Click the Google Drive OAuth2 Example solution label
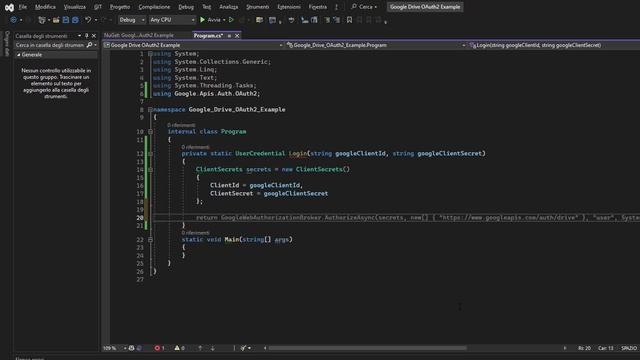Image resolution: width=640 pixels, height=360 pixels. click(425, 7)
